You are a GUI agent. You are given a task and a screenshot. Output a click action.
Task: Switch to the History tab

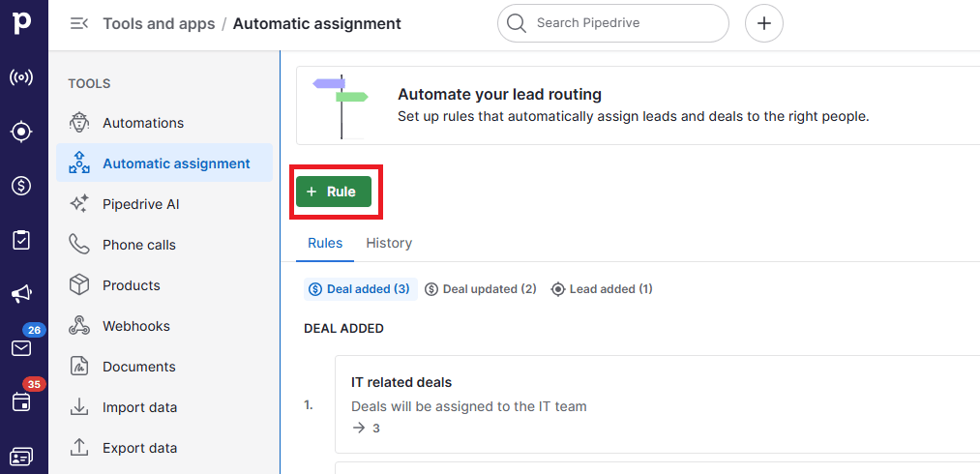point(389,243)
